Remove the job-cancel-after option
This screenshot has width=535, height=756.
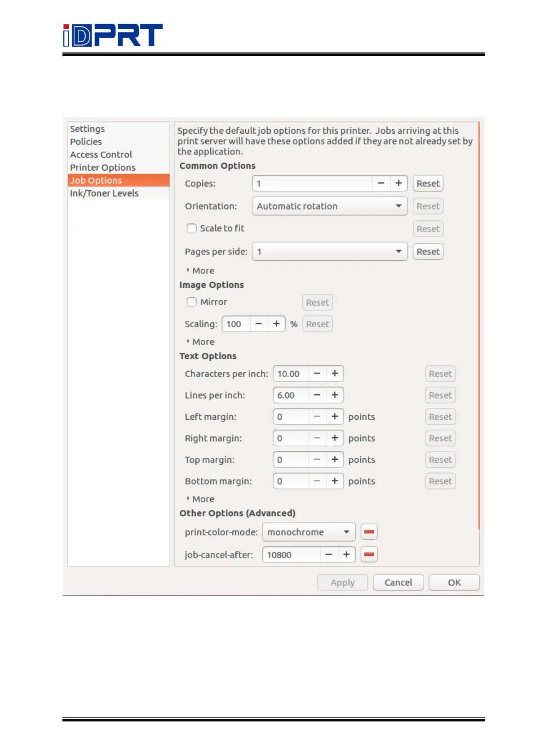pyautogui.click(x=369, y=554)
